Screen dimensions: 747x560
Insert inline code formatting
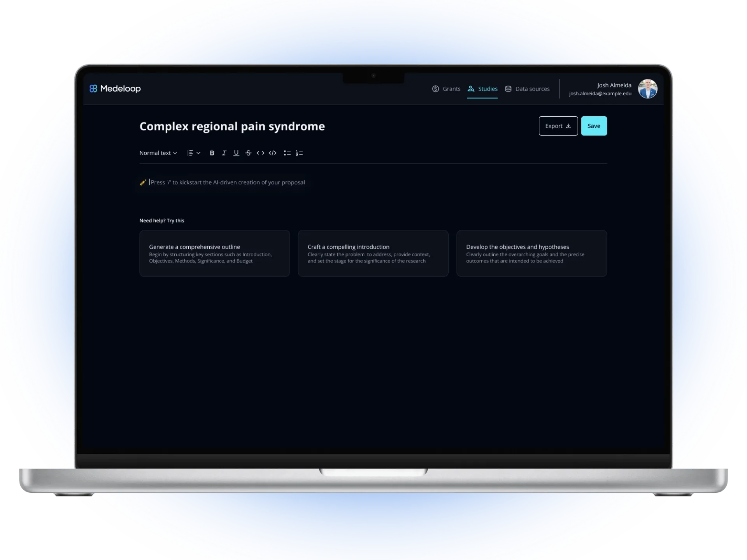click(x=260, y=153)
